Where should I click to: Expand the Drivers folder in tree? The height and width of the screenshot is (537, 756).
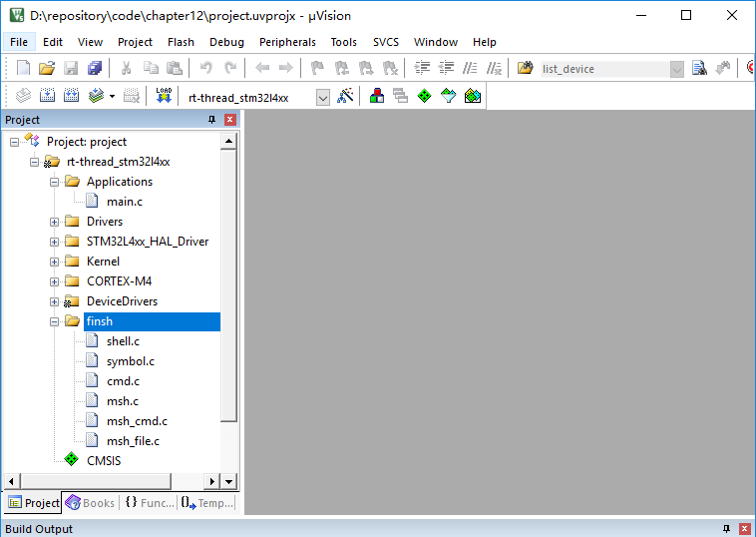click(x=55, y=222)
